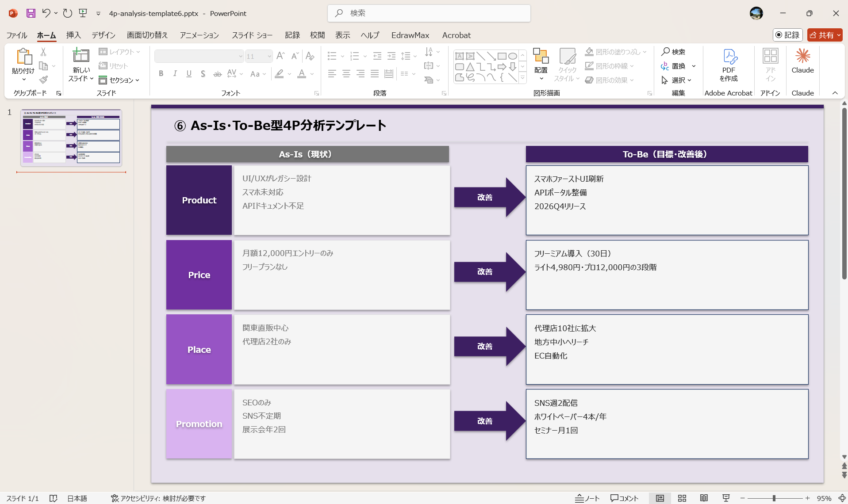
Task: Open the EdrawMax tab
Action: (x=410, y=35)
